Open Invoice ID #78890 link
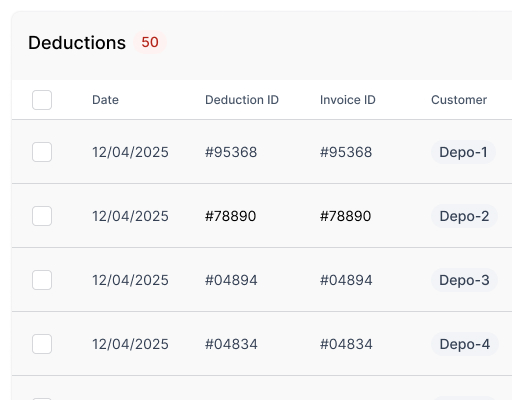This screenshot has width=512, height=400. click(x=345, y=216)
